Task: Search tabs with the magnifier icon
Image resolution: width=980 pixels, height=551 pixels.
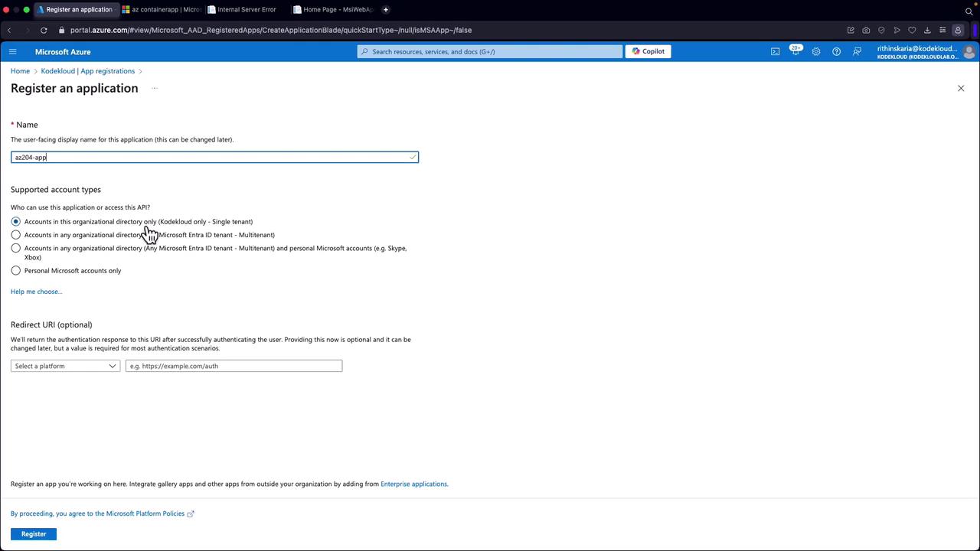Action: coord(969,11)
